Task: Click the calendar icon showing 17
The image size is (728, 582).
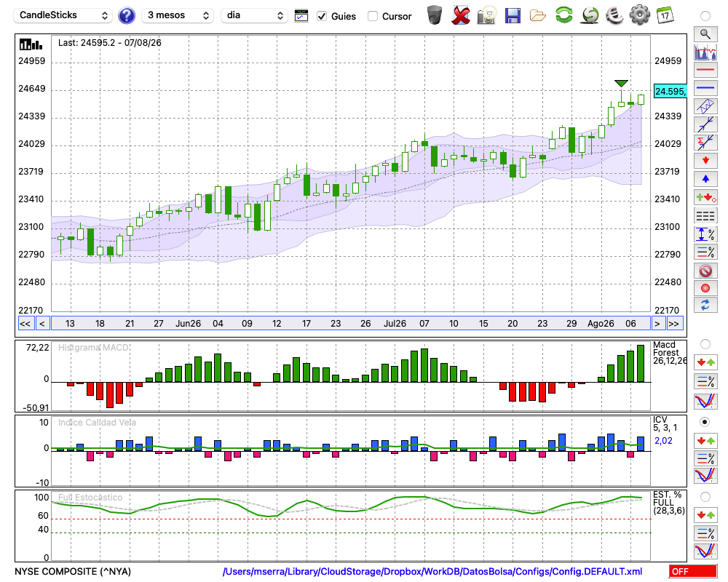Action: click(x=665, y=15)
